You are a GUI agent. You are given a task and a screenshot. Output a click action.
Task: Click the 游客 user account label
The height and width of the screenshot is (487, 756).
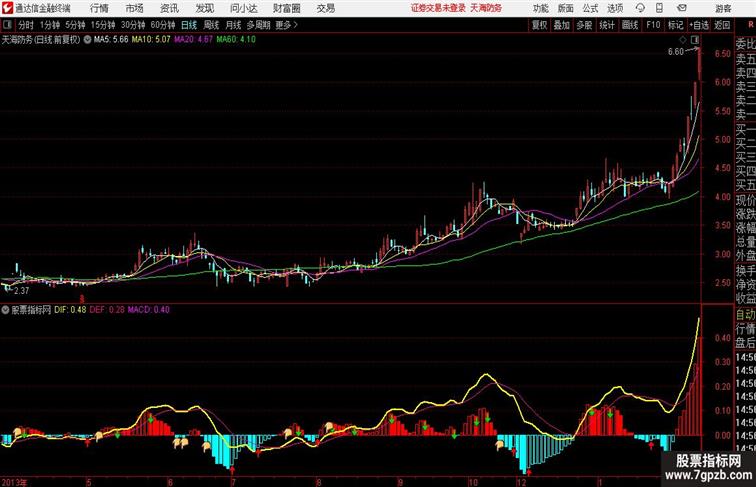coord(723,8)
